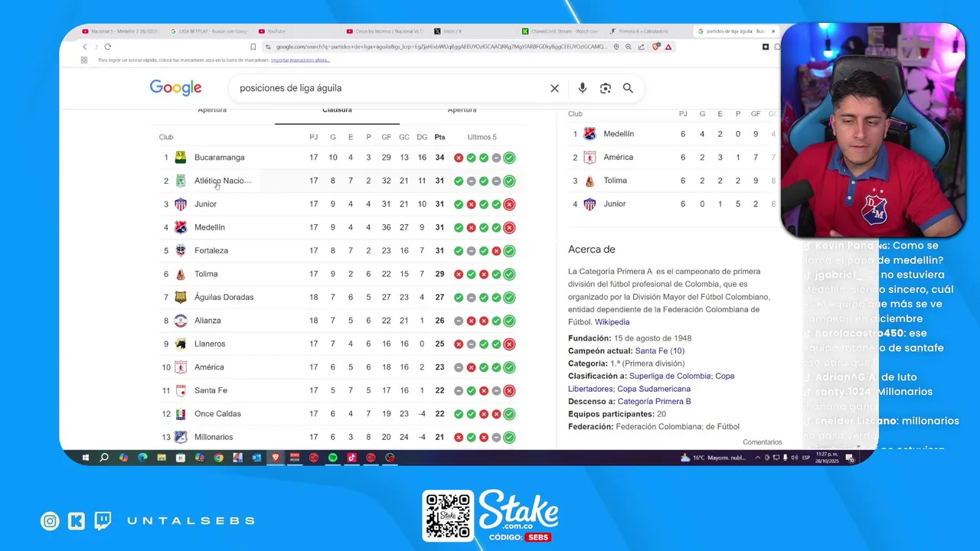Click the share icon in address bar
Screen dimensions: 980x551
pos(642,47)
